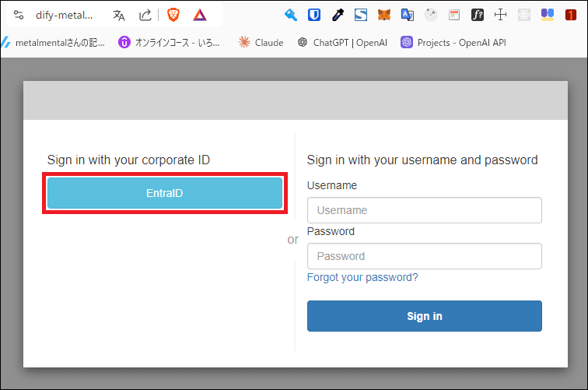The height and width of the screenshot is (390, 588).
Task: Click the translate page icon
Action: click(118, 15)
